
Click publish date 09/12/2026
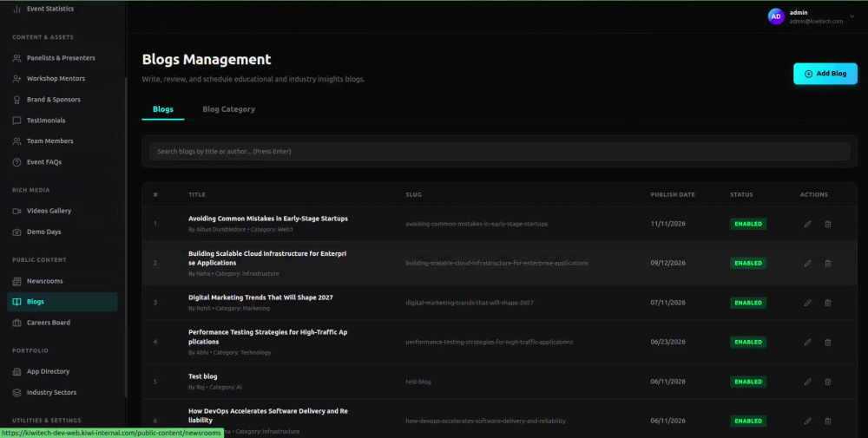(x=667, y=264)
